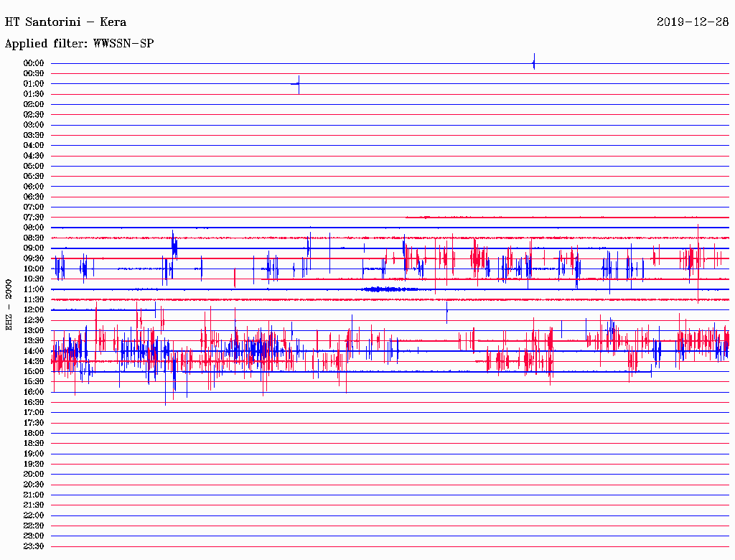Click the 22:00 time label
735x560 pixels.
(34, 515)
